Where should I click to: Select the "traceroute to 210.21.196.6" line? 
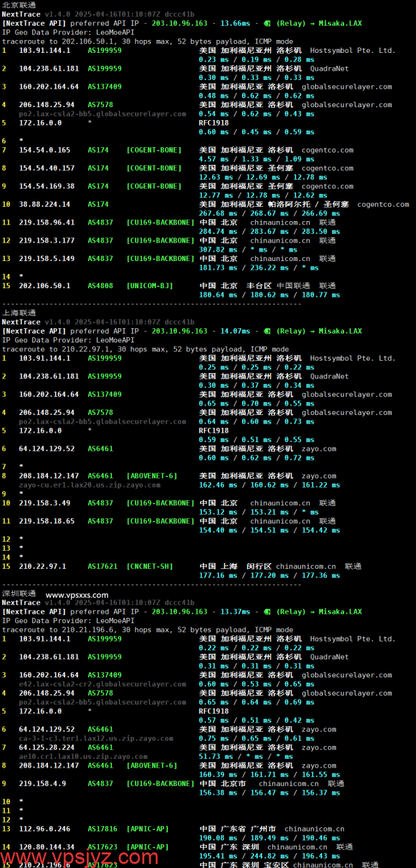point(148,630)
